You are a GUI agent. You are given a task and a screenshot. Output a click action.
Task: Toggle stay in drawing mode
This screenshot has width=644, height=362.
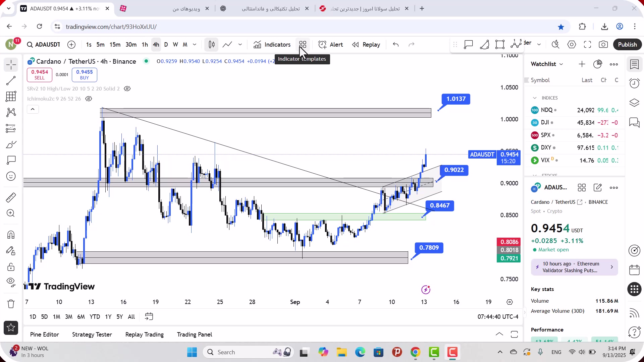pos(11,251)
